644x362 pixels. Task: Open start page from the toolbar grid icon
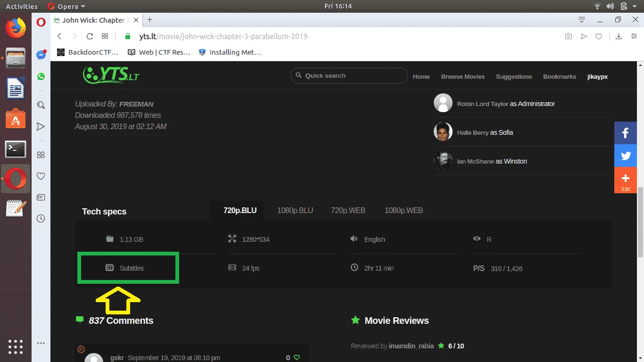pyautogui.click(x=105, y=36)
